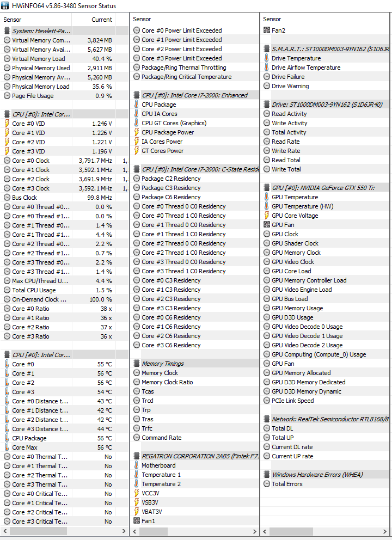Select the On-Demand Clock row
Image resolution: width=392 pixels, height=540 pixels.
65,299
